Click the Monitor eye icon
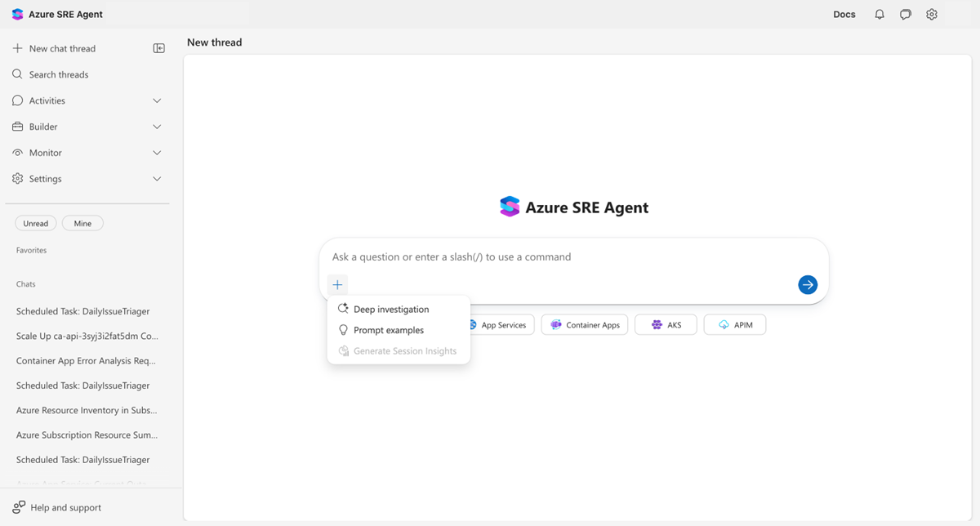The height and width of the screenshot is (526, 980). tap(18, 153)
